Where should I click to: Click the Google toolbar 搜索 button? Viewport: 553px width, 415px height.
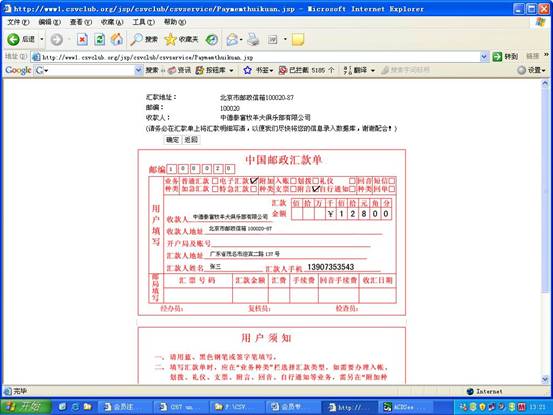[152, 70]
